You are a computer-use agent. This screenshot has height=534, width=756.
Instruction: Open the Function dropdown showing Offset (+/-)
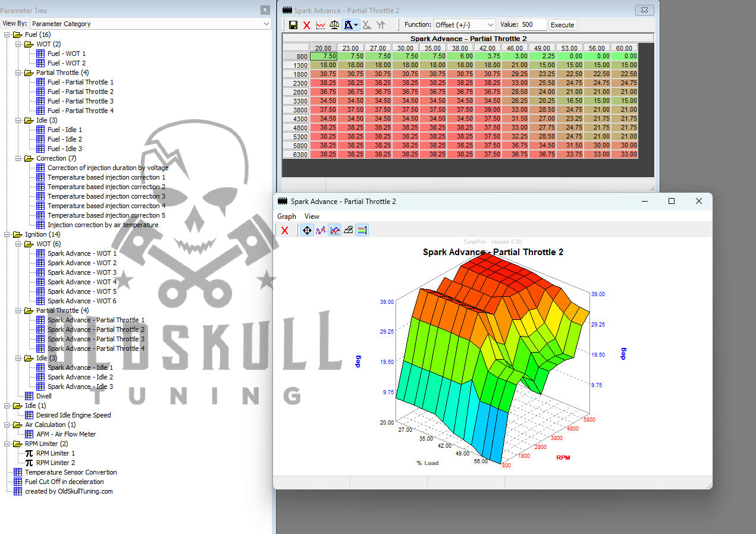465,25
